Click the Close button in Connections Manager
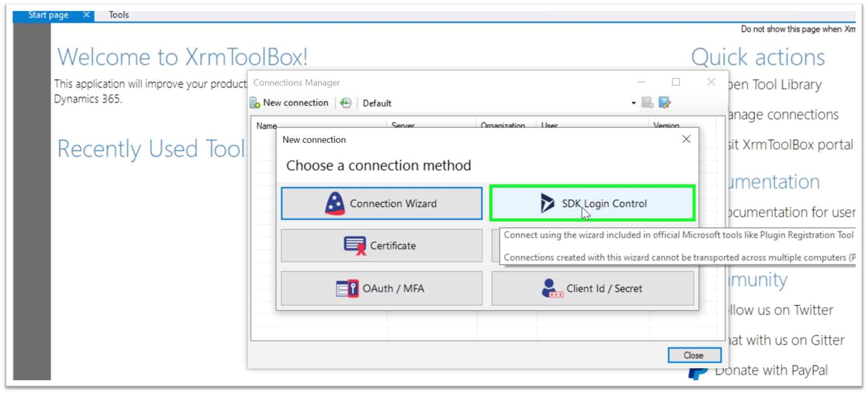 pyautogui.click(x=694, y=355)
